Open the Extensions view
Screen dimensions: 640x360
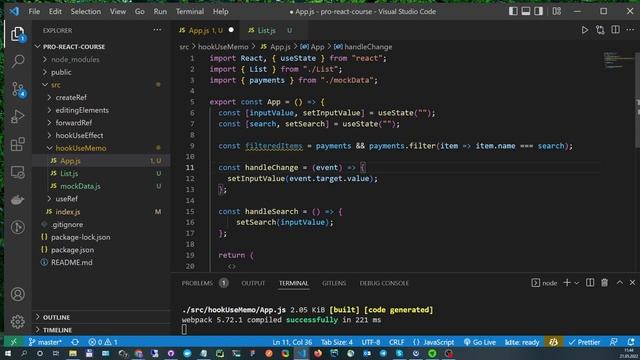tap(18, 144)
